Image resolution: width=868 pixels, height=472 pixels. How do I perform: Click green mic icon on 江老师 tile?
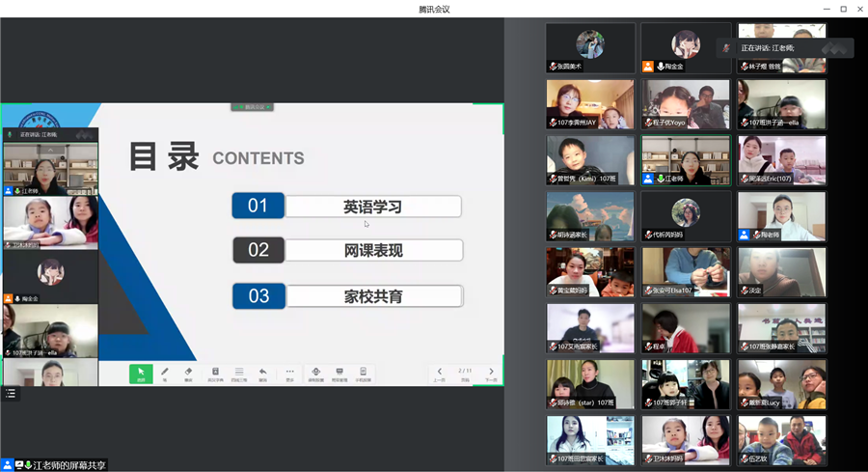(x=661, y=179)
